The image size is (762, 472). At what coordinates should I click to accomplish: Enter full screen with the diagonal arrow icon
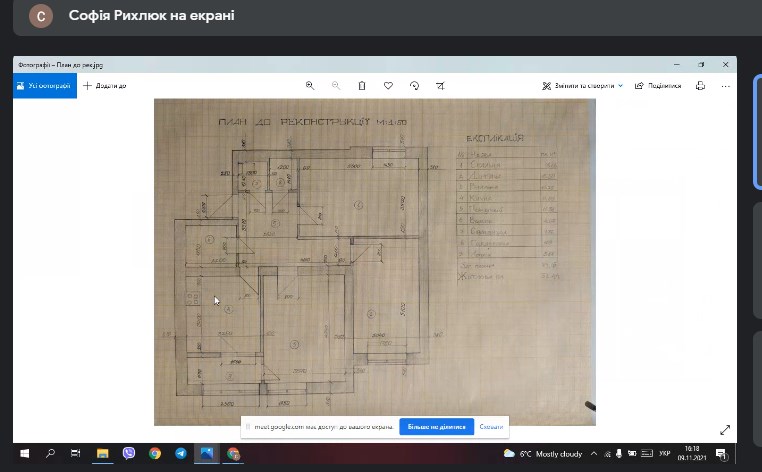click(x=725, y=430)
